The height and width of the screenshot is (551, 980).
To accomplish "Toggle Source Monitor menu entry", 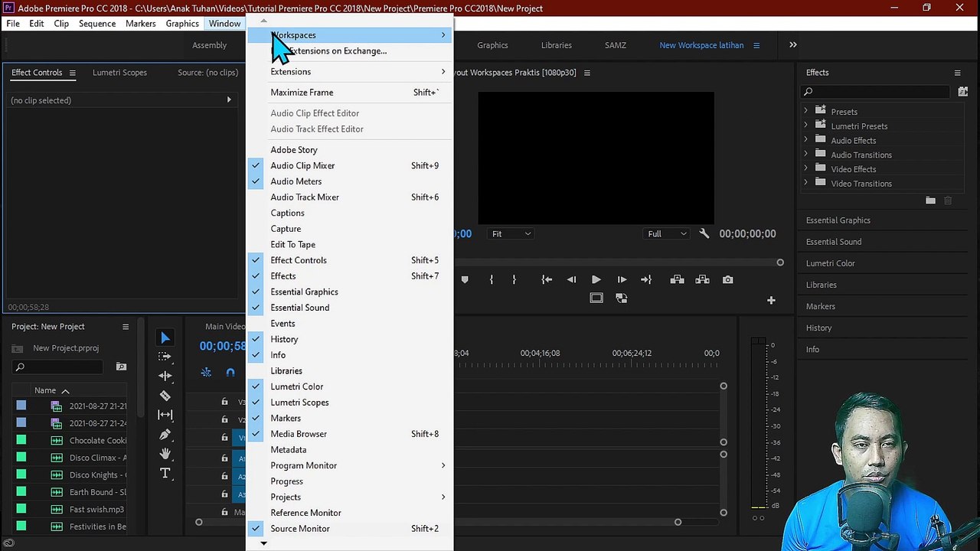I will pyautogui.click(x=350, y=529).
